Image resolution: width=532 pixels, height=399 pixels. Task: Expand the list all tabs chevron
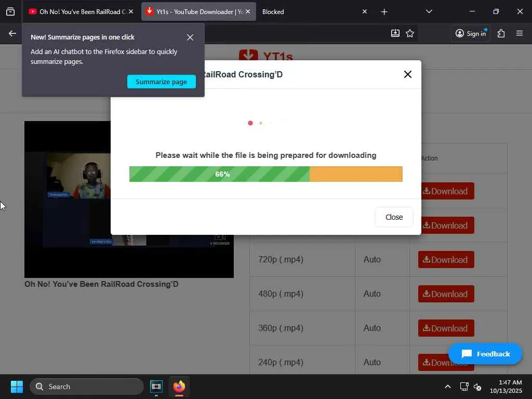[429, 11]
